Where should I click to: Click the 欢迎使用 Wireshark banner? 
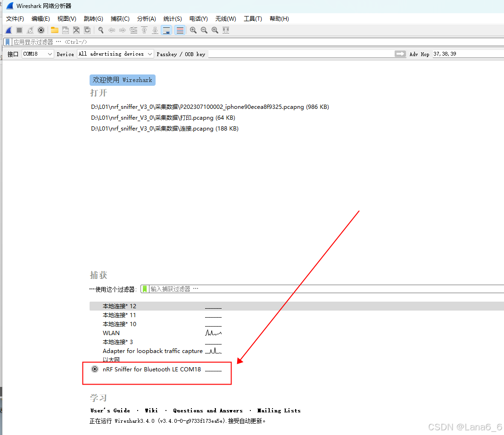tap(123, 80)
